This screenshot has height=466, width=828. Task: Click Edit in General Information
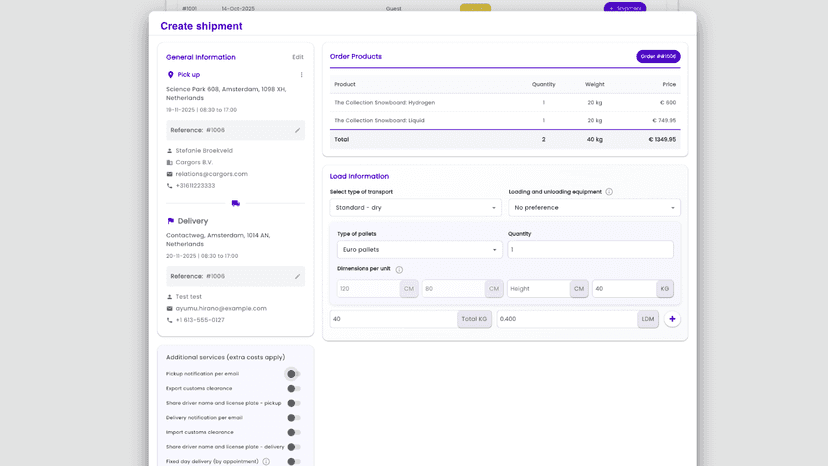tap(298, 57)
